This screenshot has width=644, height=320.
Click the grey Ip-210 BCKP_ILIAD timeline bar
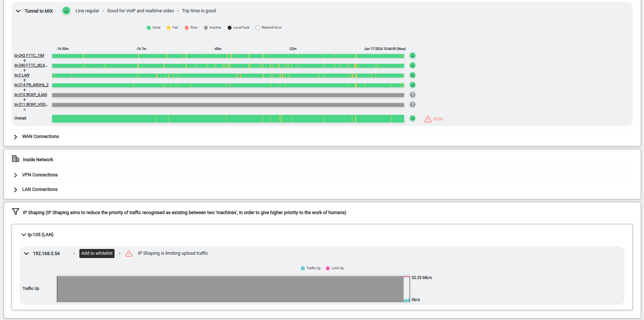coord(228,95)
